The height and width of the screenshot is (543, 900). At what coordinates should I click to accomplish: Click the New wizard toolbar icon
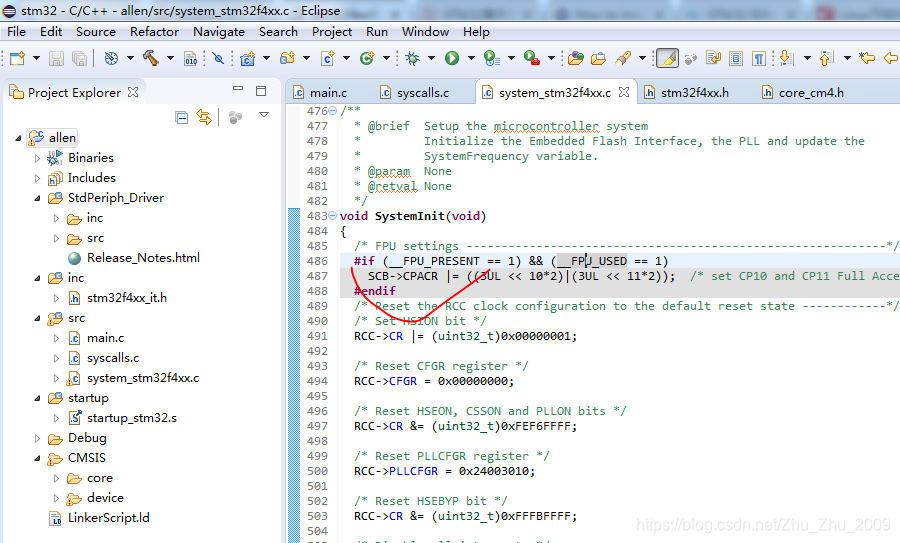coord(18,58)
